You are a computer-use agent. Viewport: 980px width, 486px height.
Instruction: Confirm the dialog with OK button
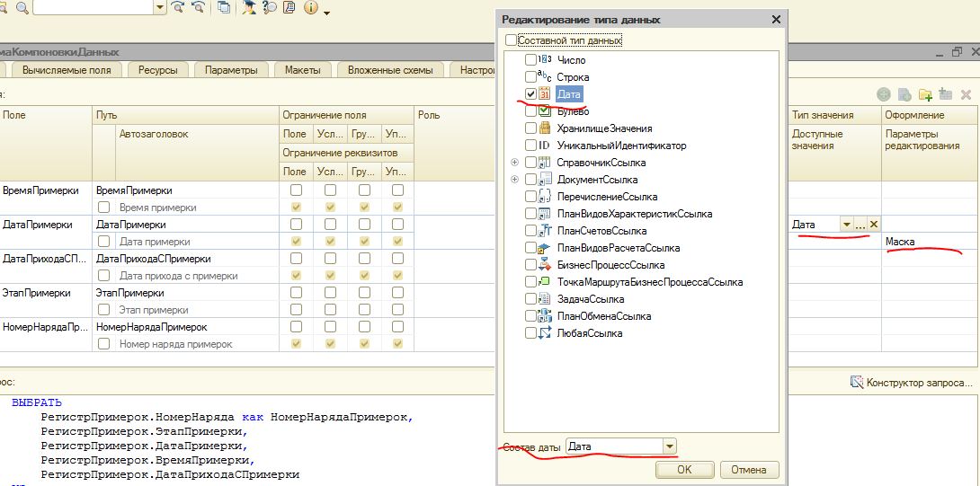coord(684,469)
